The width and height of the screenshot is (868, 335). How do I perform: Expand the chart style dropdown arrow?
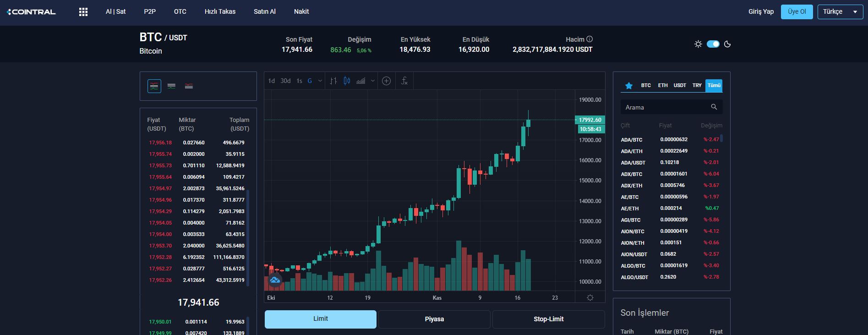coord(373,81)
